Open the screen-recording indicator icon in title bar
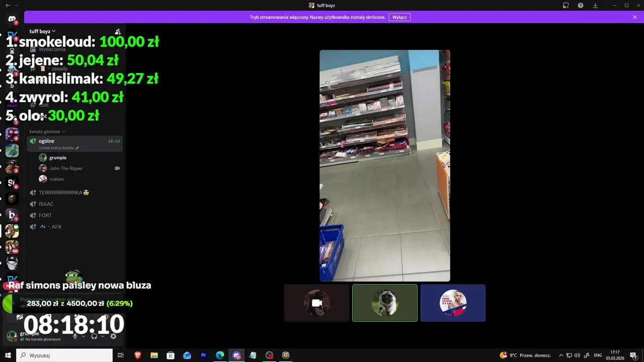Screen dimensions: 644x362 (566, 6)
